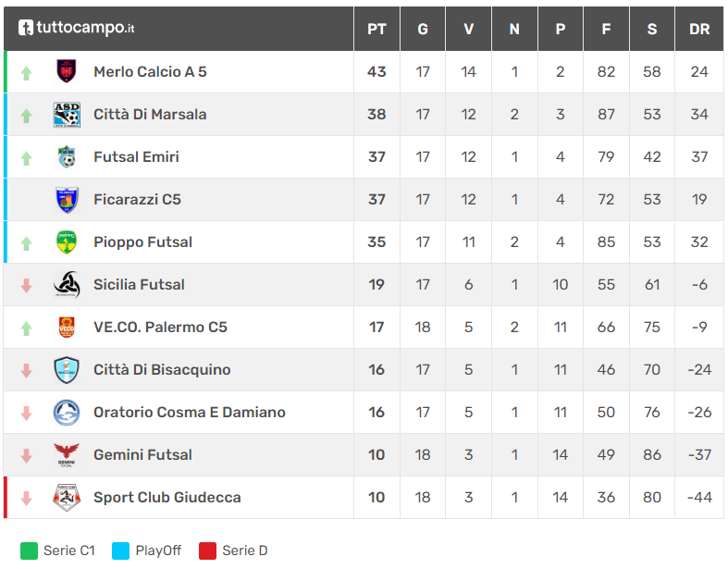Click the blue PlayOff legend swatch

(120, 551)
